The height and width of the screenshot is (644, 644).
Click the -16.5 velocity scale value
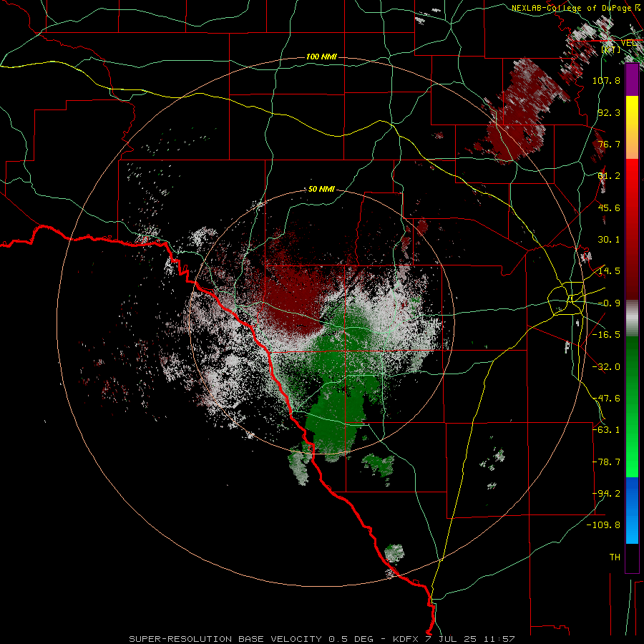coord(606,335)
